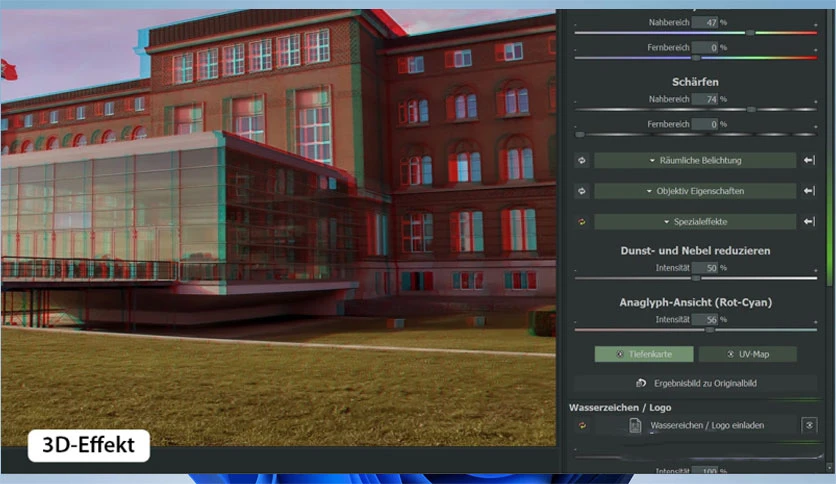Click the Schärfen Nahbereich field showing 74
The image size is (836, 484).
point(705,99)
